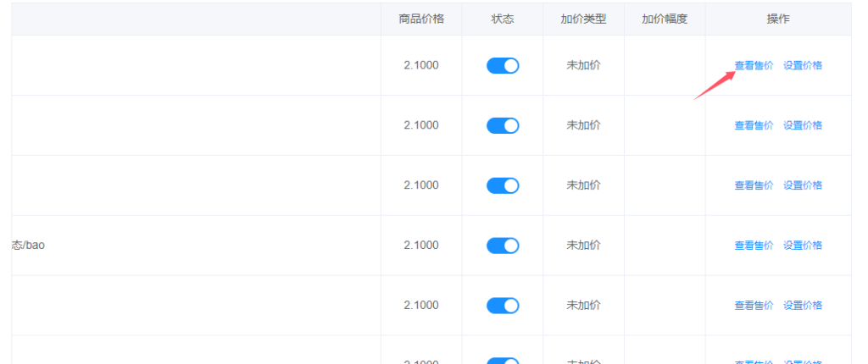Viewport: 868px width, 364px height.
Task: Toggle the status switch in the bao row
Action: coord(503,245)
